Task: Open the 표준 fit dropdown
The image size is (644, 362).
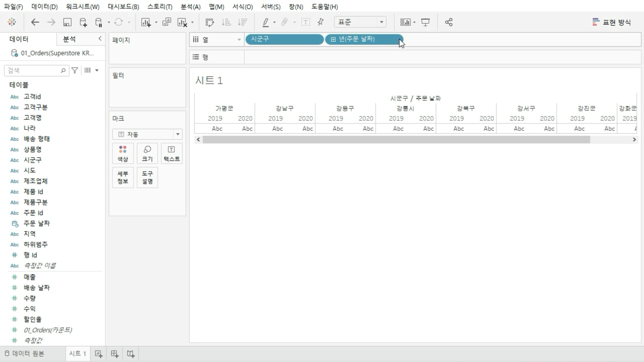Action: point(381,22)
